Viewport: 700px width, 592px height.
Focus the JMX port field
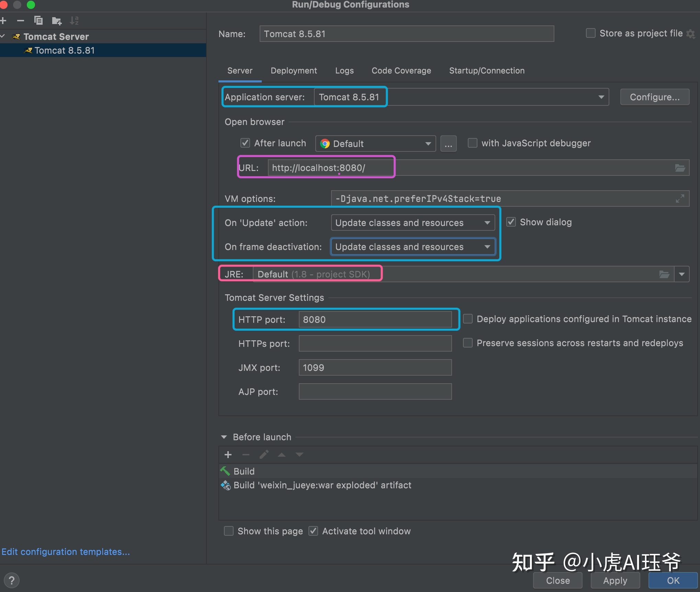click(375, 367)
